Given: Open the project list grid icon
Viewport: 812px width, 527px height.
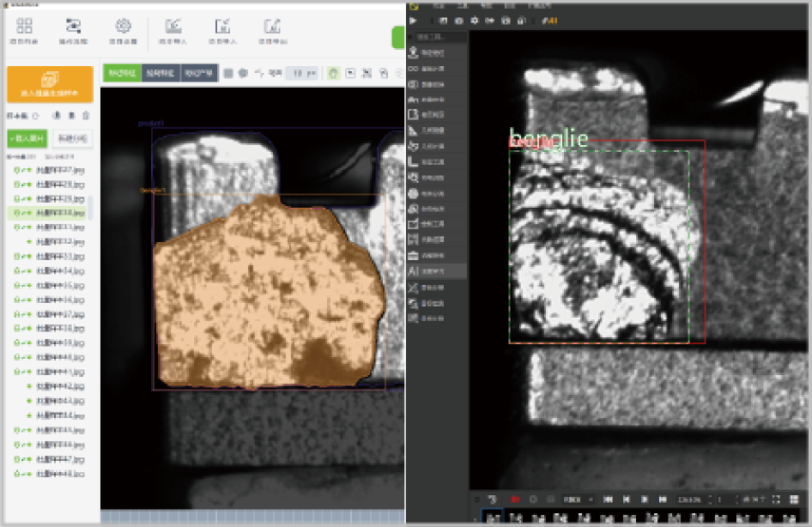Looking at the screenshot, I should pyautogui.click(x=23, y=27).
